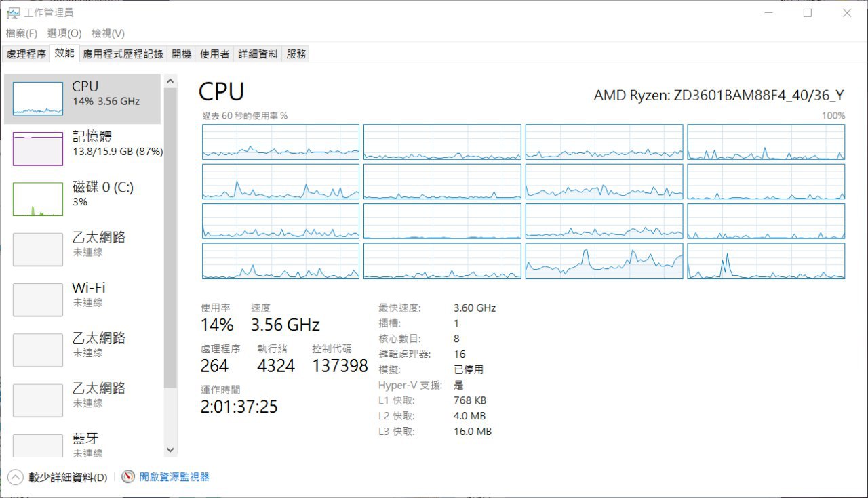Select the CPU mini graph thumbnail
Viewport: 868px width, 498px height.
click(38, 99)
